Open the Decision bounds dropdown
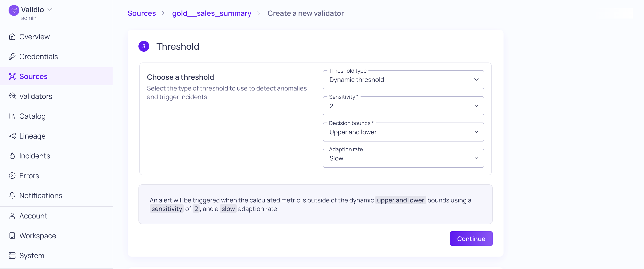 click(x=403, y=132)
